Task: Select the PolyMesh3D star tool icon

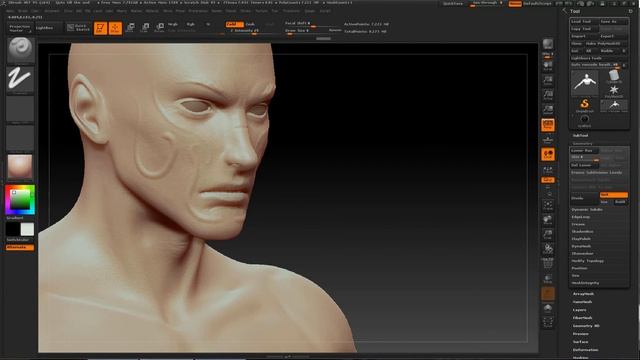Action: coord(614,91)
